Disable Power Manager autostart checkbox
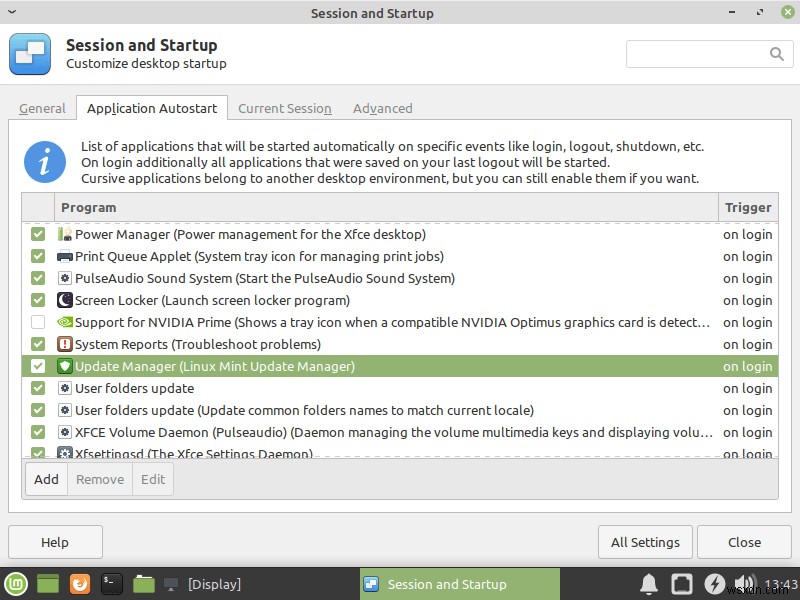This screenshot has height=600, width=800. (37, 234)
